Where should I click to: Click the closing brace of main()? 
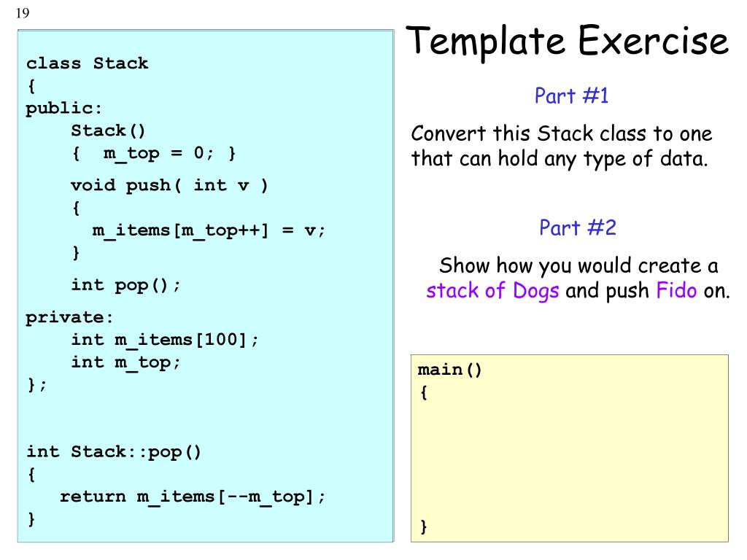click(424, 526)
